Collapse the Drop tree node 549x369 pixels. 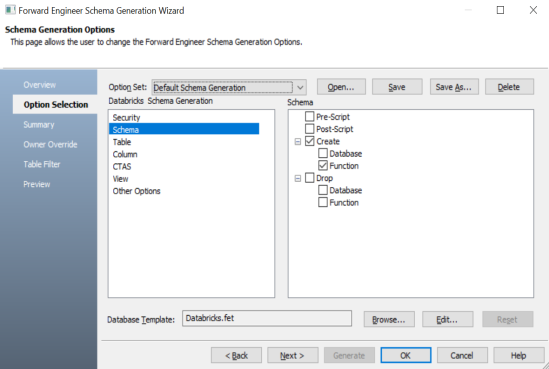[298, 179]
